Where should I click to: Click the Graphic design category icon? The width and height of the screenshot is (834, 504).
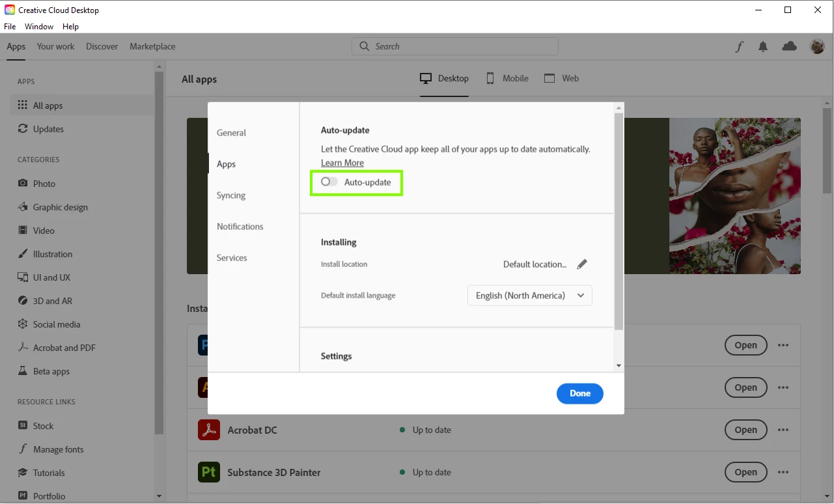click(23, 207)
